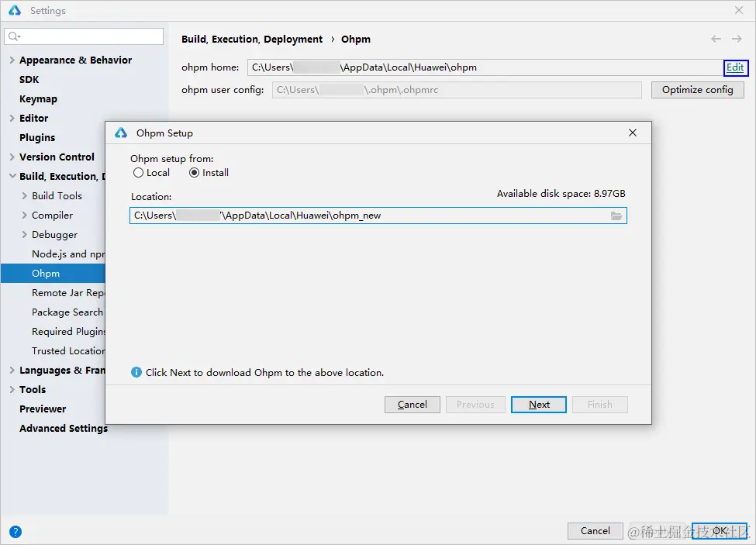Open Package Search settings
This screenshot has width=756, height=545.
[67, 312]
